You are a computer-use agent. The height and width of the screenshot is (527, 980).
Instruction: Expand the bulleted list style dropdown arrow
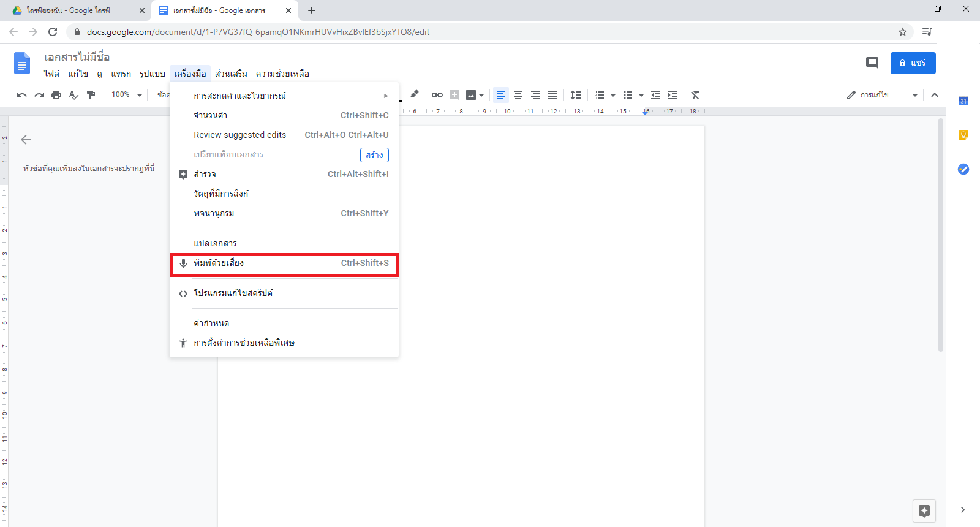[x=641, y=95]
